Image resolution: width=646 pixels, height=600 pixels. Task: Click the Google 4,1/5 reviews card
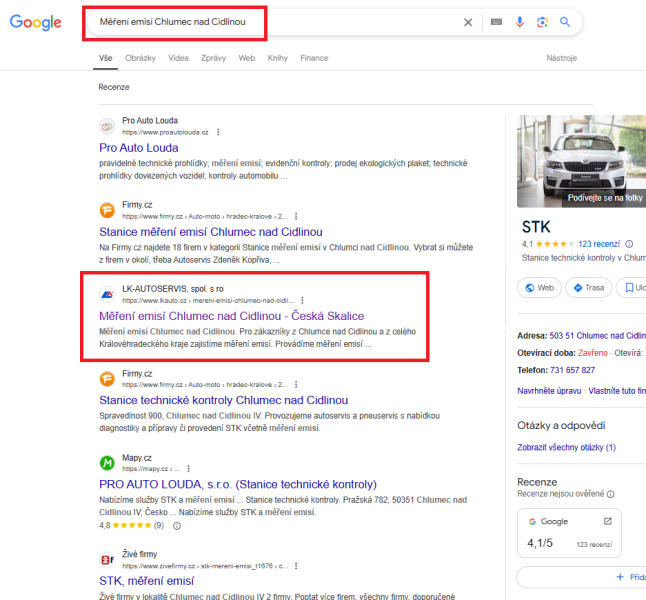point(569,533)
